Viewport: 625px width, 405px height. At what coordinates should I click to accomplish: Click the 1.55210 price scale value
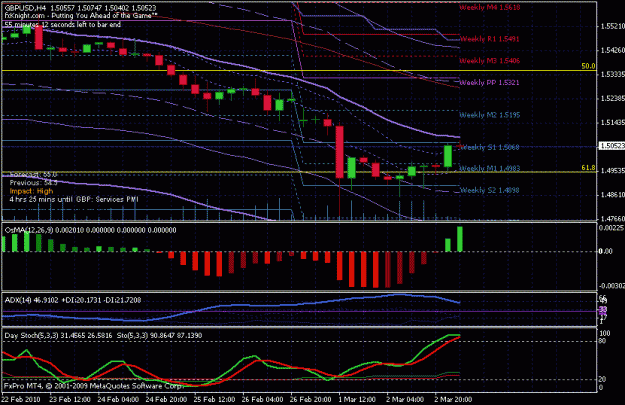(x=612, y=26)
